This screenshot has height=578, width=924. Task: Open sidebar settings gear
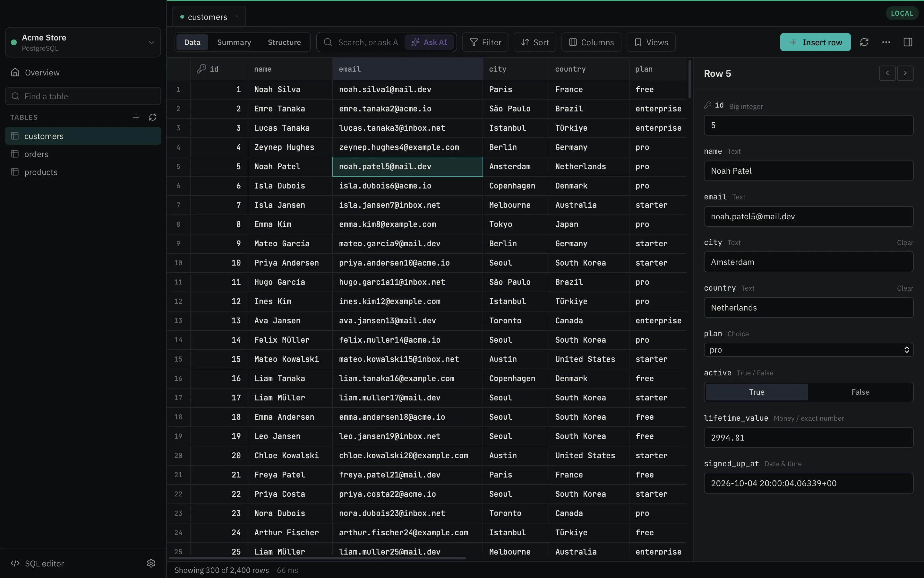click(x=151, y=563)
